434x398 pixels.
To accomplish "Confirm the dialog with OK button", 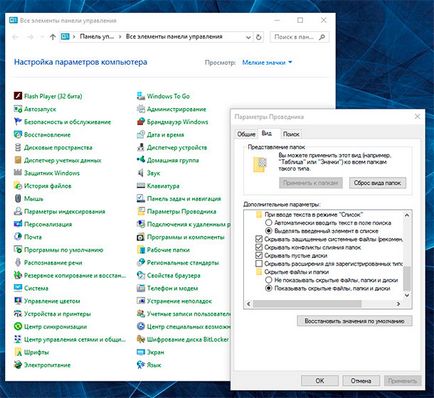I will (320, 381).
